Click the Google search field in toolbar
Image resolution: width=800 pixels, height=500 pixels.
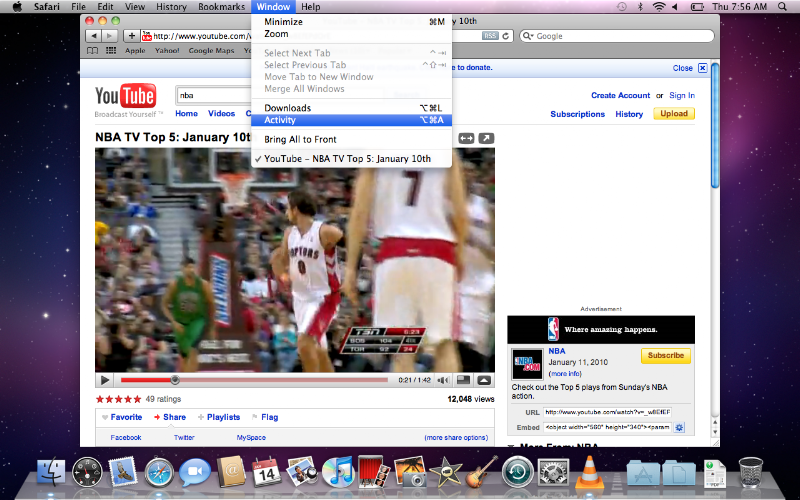tap(617, 36)
